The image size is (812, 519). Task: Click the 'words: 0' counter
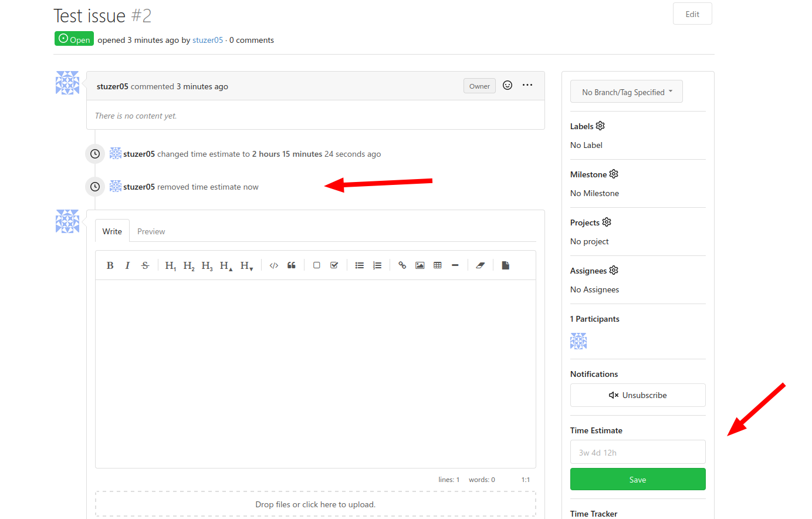point(482,480)
